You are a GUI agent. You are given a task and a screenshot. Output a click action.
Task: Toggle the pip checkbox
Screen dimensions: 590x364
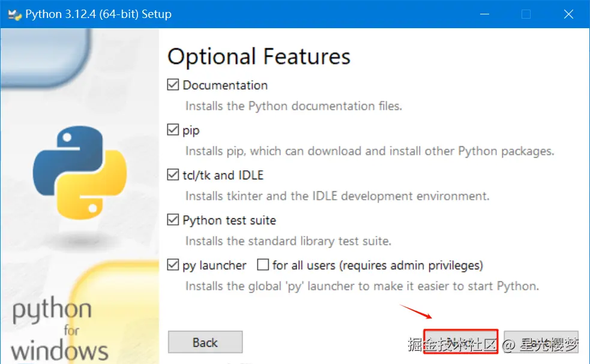click(173, 130)
